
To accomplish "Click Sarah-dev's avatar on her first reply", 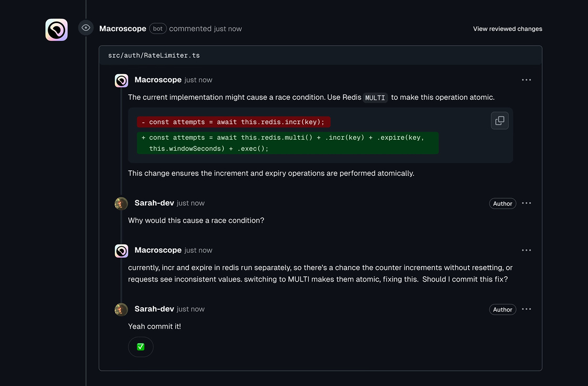I will pos(121,204).
